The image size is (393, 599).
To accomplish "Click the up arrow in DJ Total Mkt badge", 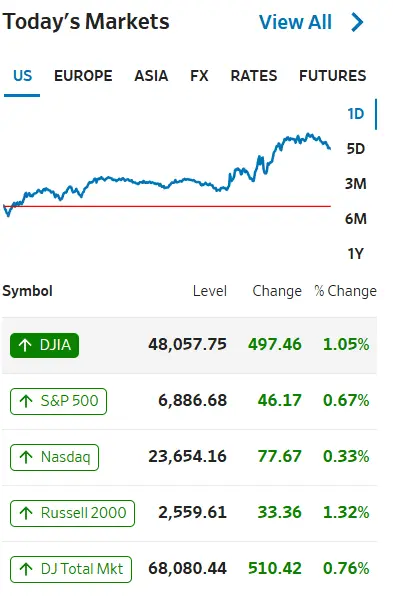I will click(x=26, y=569).
